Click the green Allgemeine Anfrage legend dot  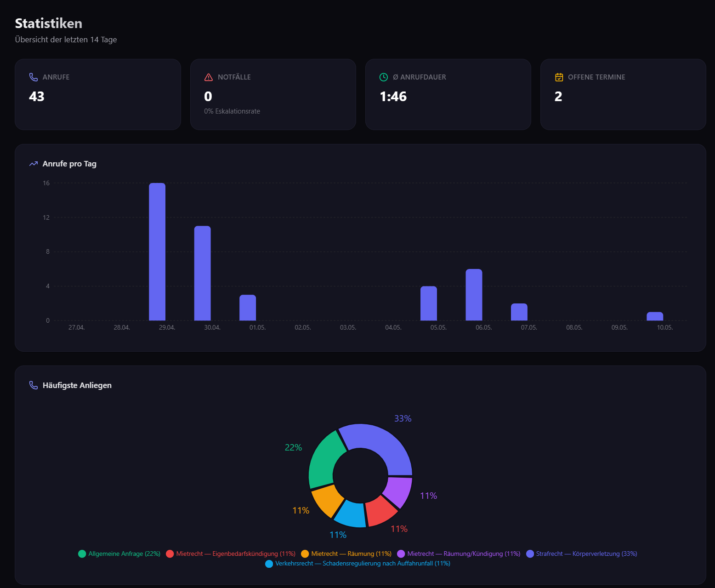pos(82,554)
